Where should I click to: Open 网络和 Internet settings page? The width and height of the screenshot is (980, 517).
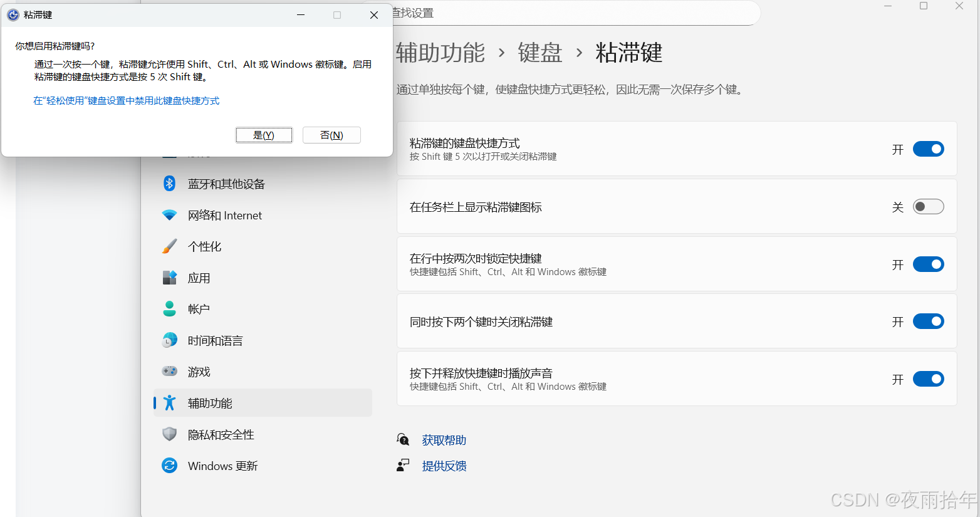coord(263,215)
